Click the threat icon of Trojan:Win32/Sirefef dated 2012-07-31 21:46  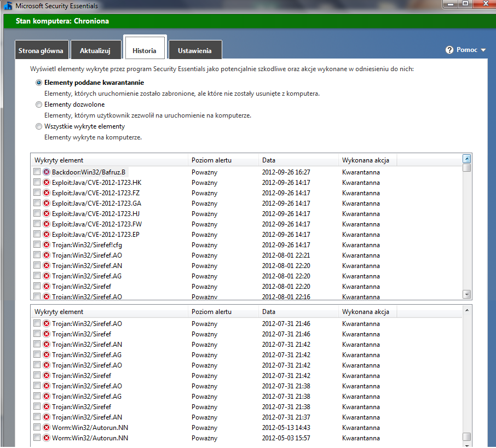(x=47, y=334)
